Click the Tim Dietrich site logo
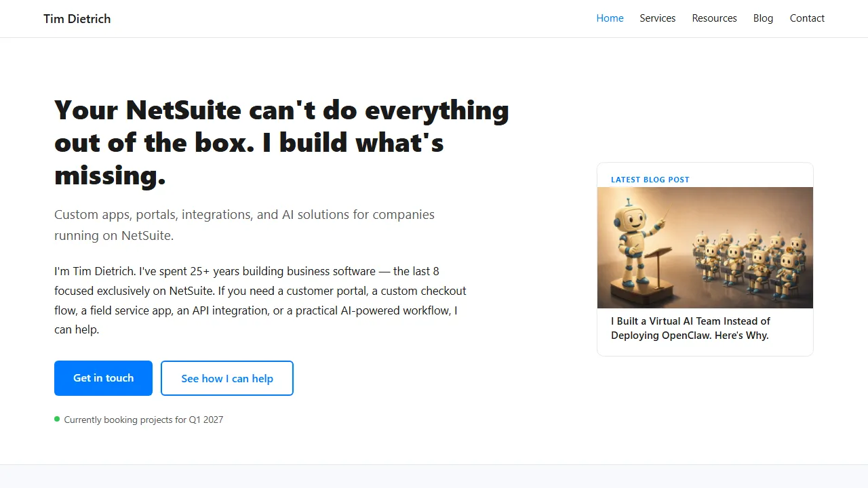The width and height of the screenshot is (868, 488). (77, 18)
